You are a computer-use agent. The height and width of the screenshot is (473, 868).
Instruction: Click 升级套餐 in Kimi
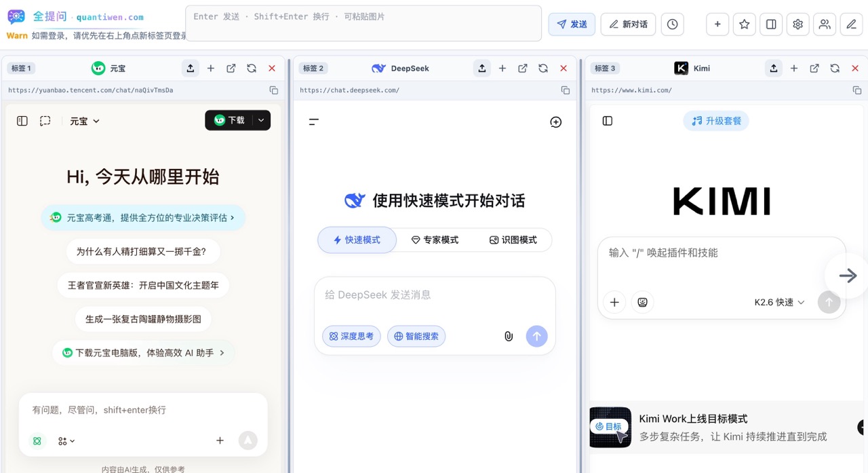[x=716, y=121]
